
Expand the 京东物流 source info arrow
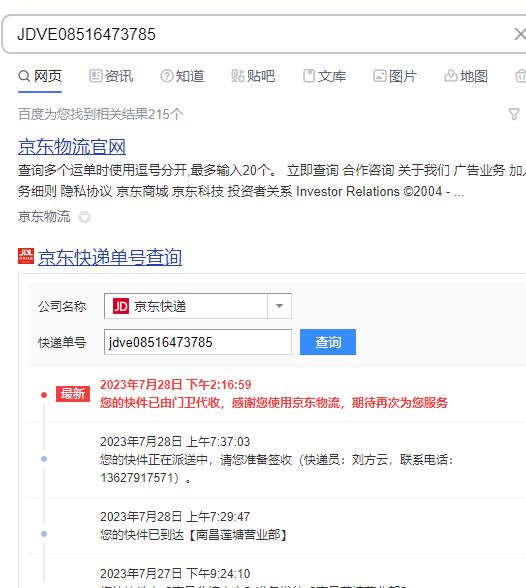84,217
